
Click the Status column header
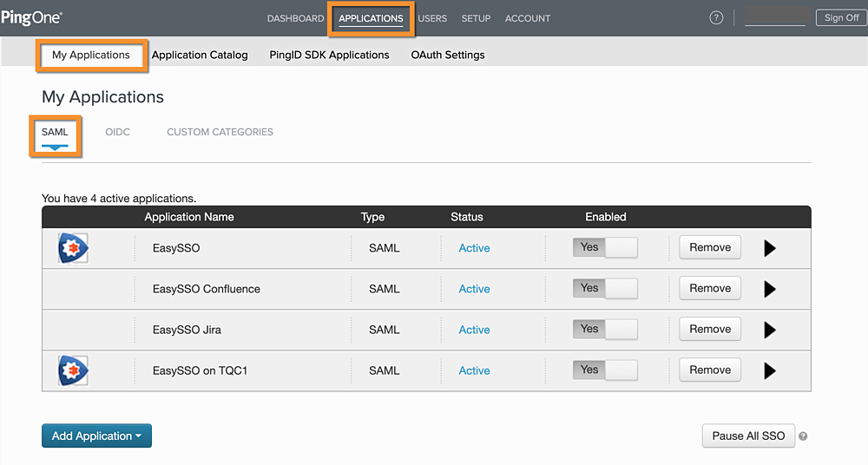[x=467, y=217]
